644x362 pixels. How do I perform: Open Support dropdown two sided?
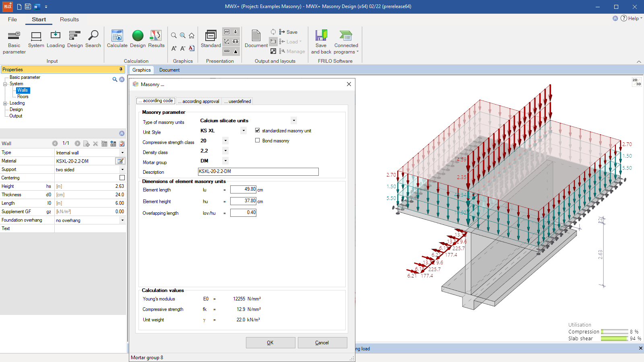122,170
